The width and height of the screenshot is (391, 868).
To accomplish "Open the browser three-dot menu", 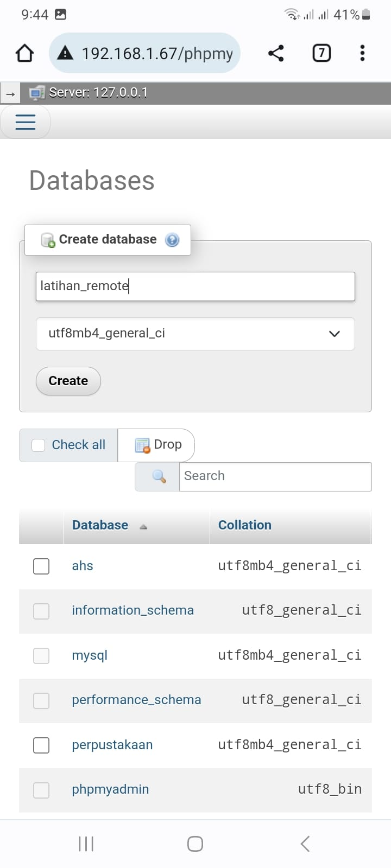I will tap(362, 53).
